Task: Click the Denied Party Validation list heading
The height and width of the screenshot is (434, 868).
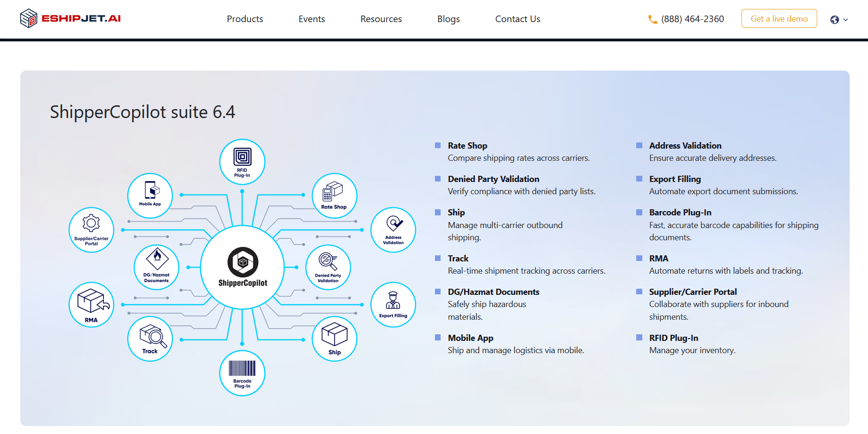Action: click(494, 179)
